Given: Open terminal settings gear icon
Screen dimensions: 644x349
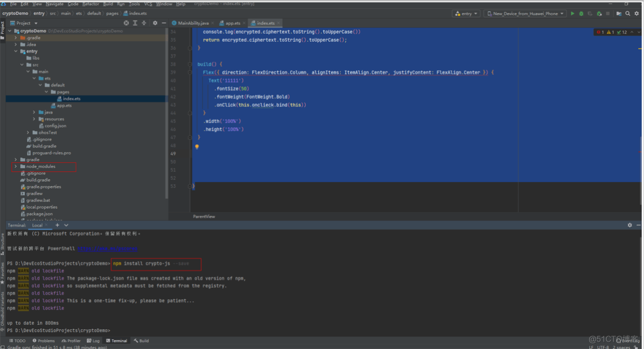Looking at the screenshot, I should pyautogui.click(x=629, y=225).
